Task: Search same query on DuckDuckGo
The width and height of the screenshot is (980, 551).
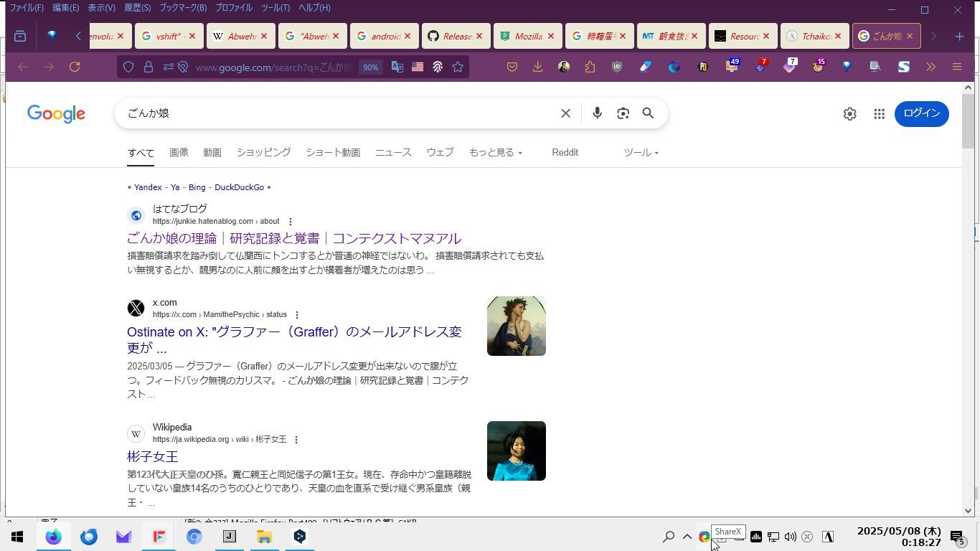Action: (239, 187)
